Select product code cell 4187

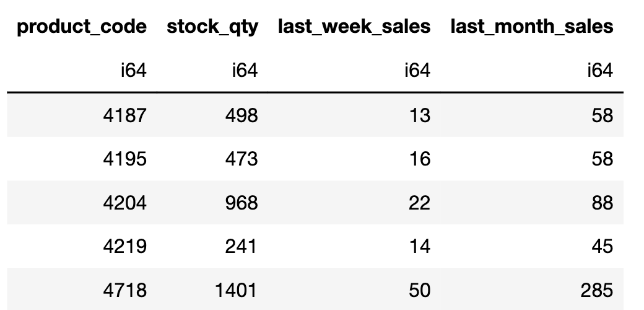126,115
